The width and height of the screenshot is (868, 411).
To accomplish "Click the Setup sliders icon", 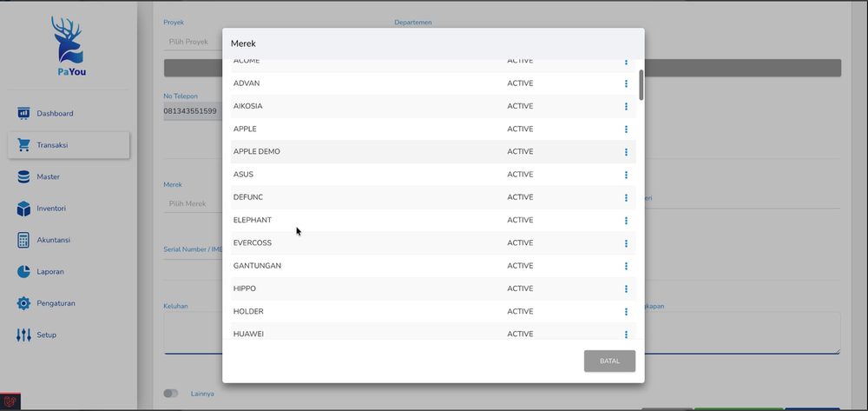I will pos(23,335).
